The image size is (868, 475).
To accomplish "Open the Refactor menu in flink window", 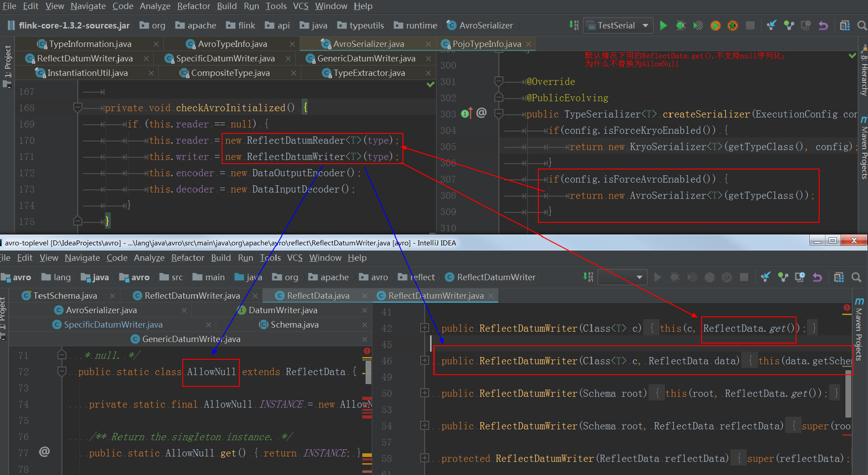I will click(194, 6).
